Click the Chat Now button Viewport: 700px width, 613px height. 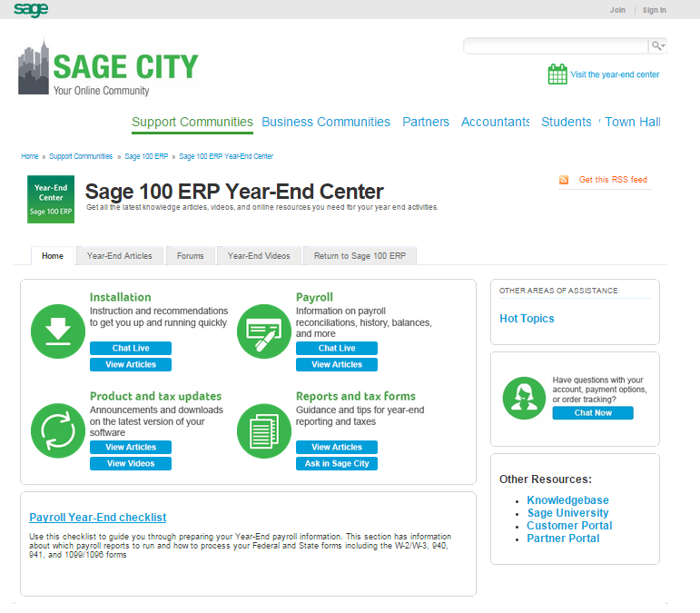pyautogui.click(x=593, y=413)
